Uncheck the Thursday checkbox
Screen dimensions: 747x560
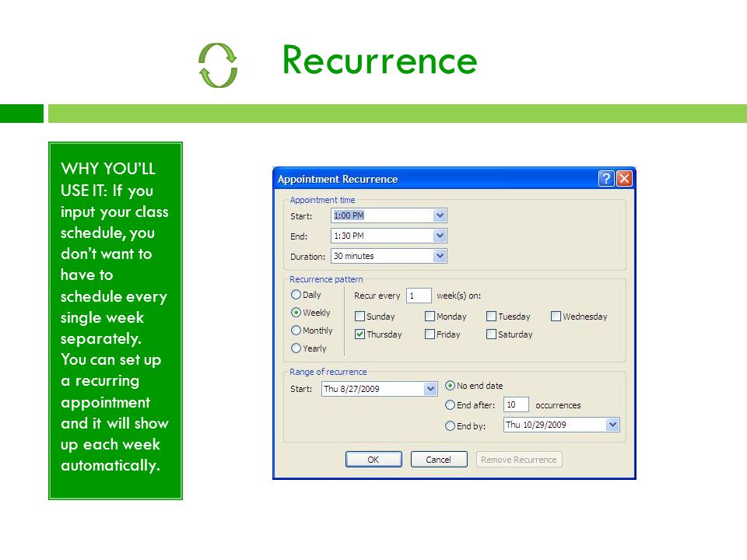coord(359,334)
